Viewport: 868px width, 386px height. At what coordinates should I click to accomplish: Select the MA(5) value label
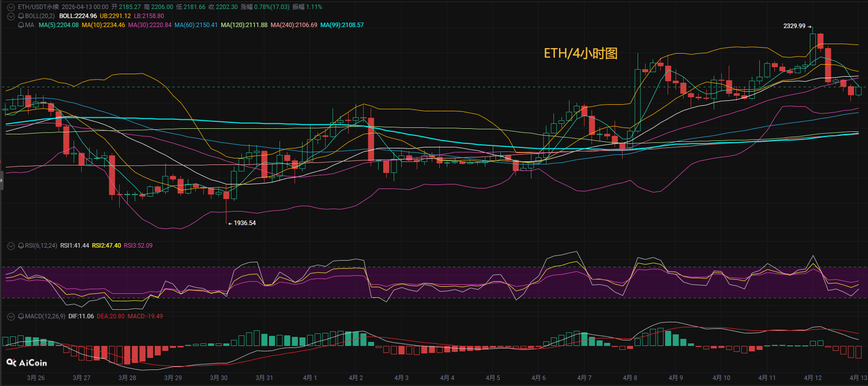pos(59,25)
